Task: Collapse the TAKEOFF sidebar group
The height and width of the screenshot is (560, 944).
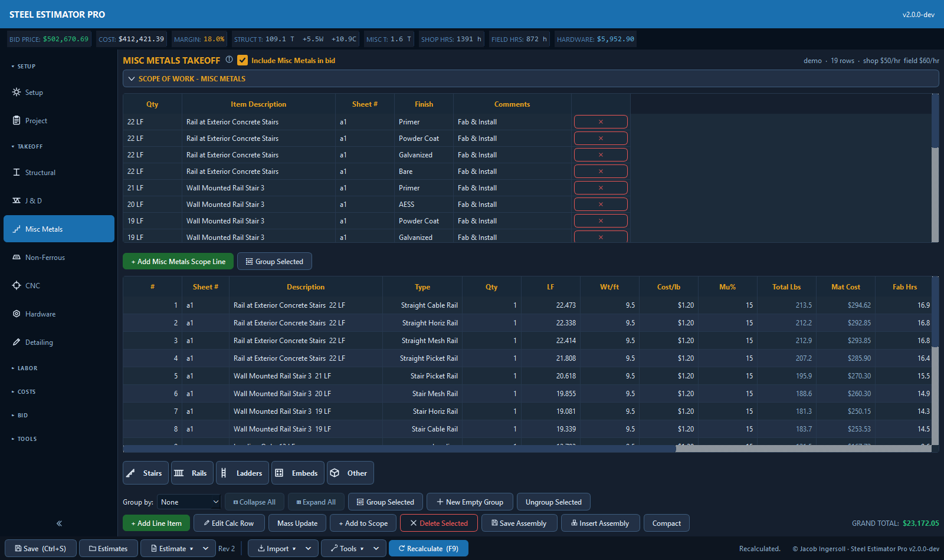Action: click(27, 146)
